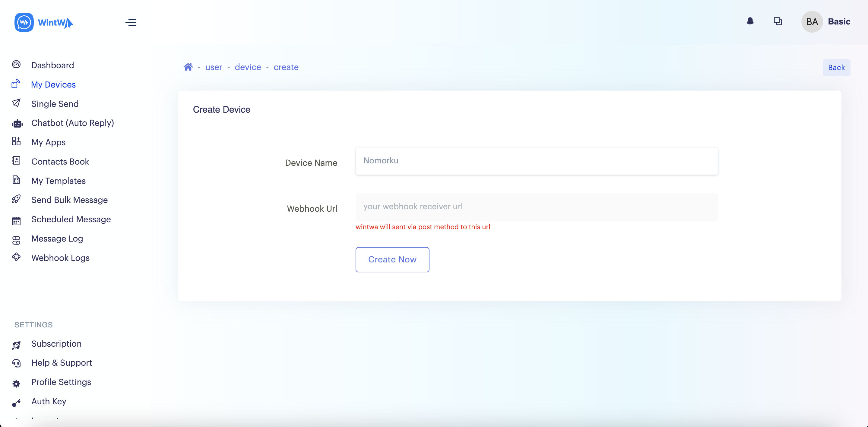Click the Dashboard gauge icon

[x=16, y=64]
